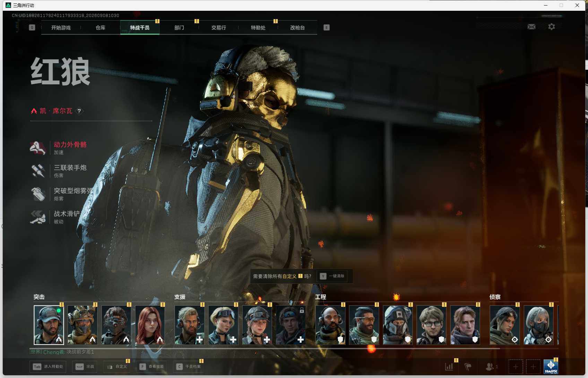
Task: Select the fifth 工程 operator portrait
Action: pyautogui.click(x=465, y=325)
